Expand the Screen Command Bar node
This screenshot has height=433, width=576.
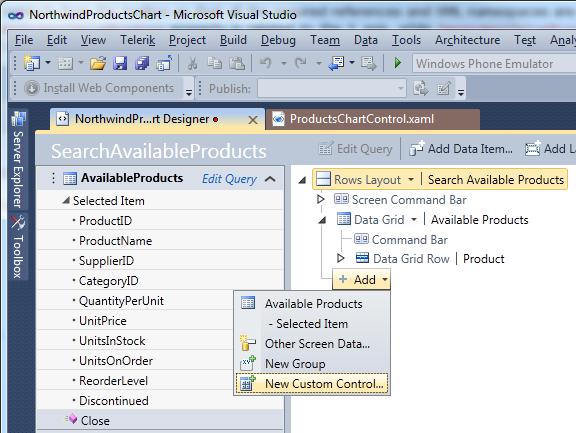321,199
